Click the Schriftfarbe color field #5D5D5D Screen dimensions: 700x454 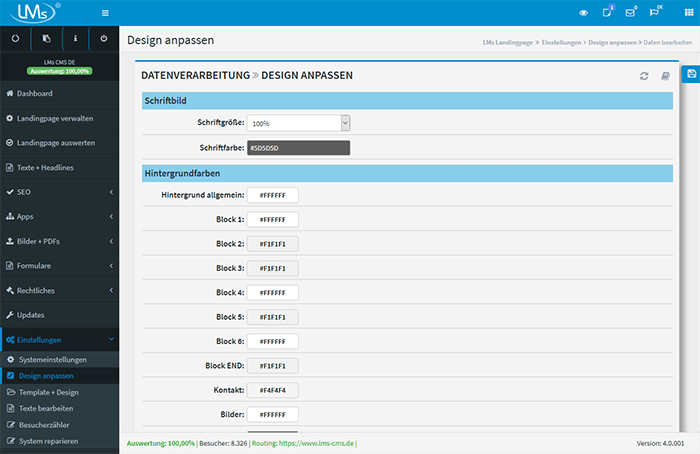(x=298, y=148)
